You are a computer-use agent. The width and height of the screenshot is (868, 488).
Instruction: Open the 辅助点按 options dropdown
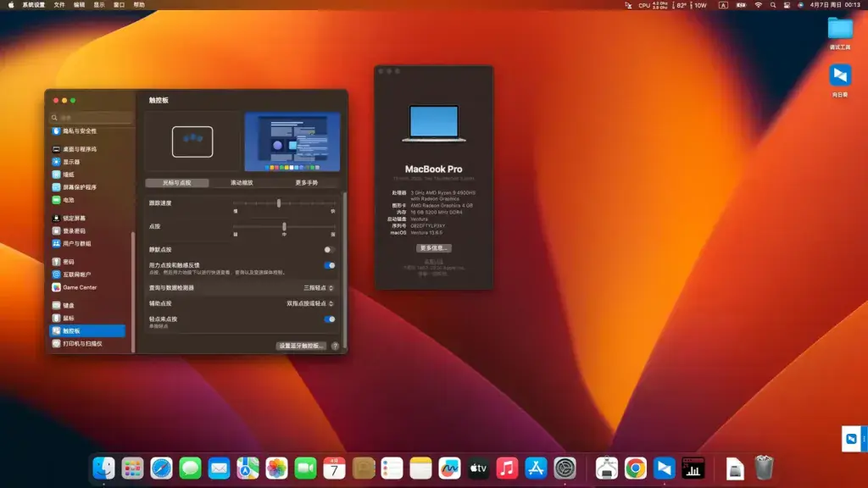pyautogui.click(x=310, y=304)
